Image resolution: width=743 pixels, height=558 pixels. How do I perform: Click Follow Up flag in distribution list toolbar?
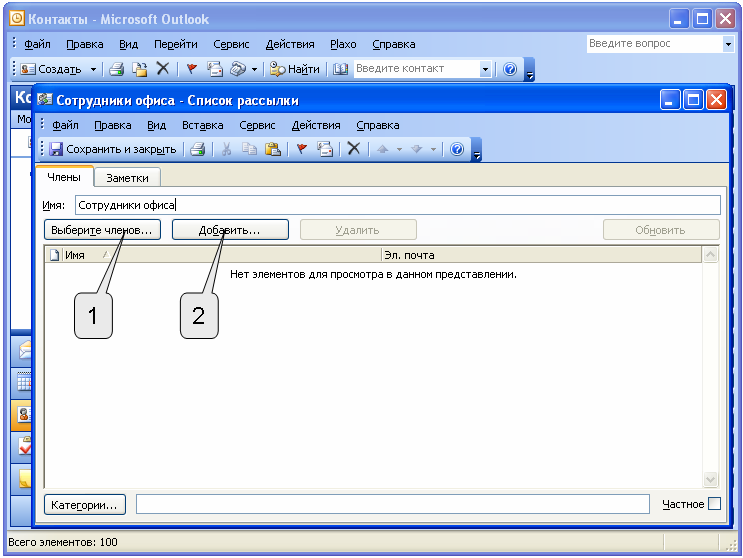click(302, 149)
